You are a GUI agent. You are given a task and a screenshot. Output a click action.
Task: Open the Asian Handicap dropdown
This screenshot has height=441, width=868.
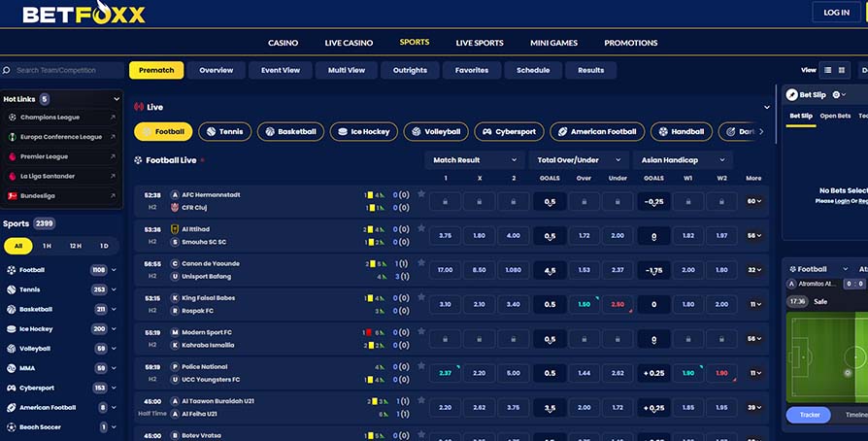(x=683, y=160)
